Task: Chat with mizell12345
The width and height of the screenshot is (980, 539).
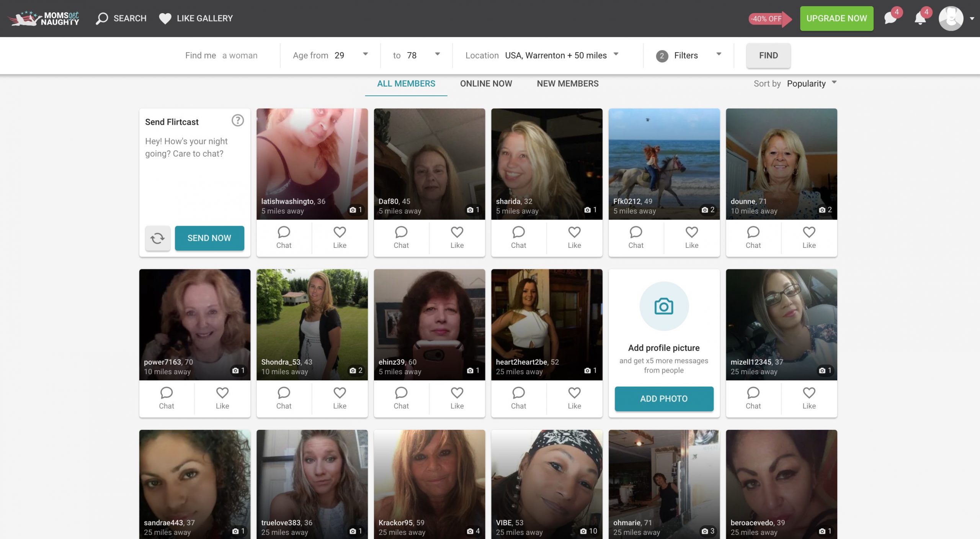Action: tap(753, 398)
